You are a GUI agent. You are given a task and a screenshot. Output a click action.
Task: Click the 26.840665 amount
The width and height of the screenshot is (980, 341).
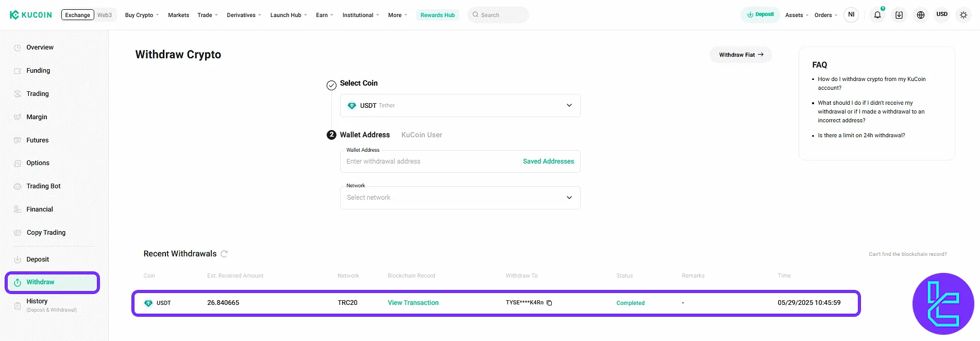(223, 303)
